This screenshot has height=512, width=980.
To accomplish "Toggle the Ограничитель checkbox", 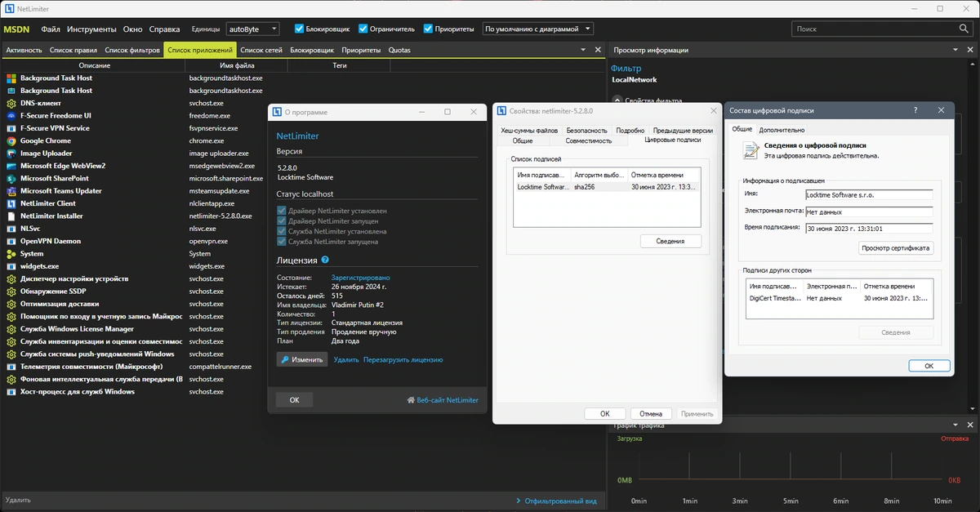I will [363, 29].
